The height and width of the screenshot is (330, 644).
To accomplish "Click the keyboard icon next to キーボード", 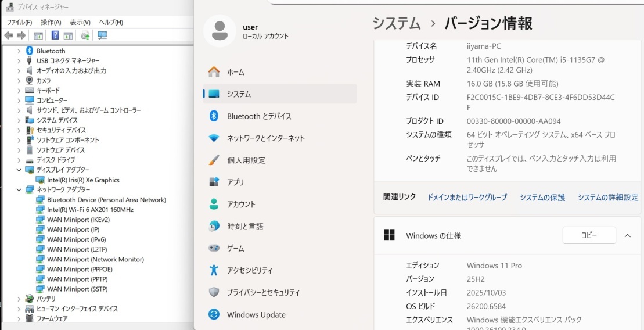I will click(x=30, y=90).
